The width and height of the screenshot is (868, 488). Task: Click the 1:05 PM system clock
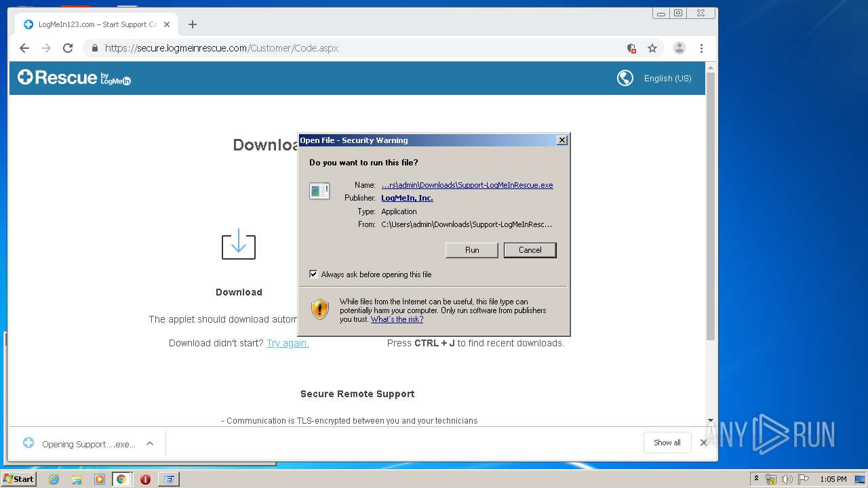(x=833, y=479)
